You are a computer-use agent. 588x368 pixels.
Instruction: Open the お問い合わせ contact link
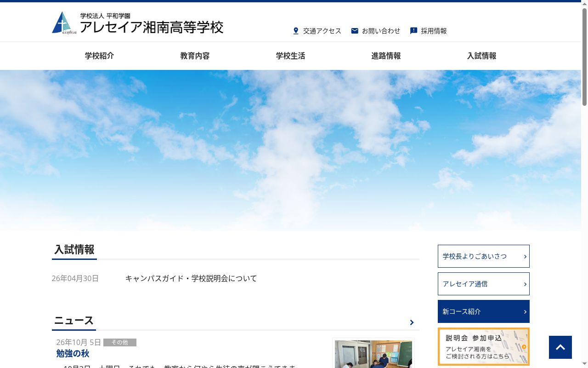[x=381, y=31]
